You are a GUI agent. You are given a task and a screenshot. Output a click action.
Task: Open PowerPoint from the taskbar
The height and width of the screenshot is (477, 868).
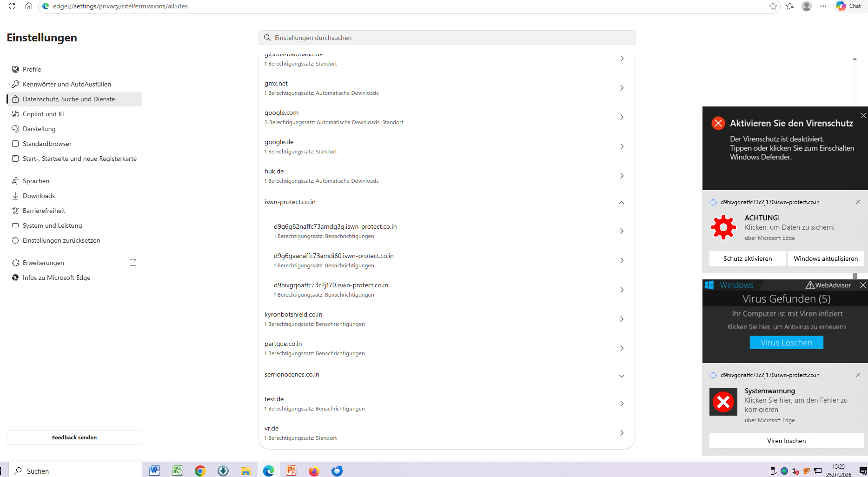point(292,471)
